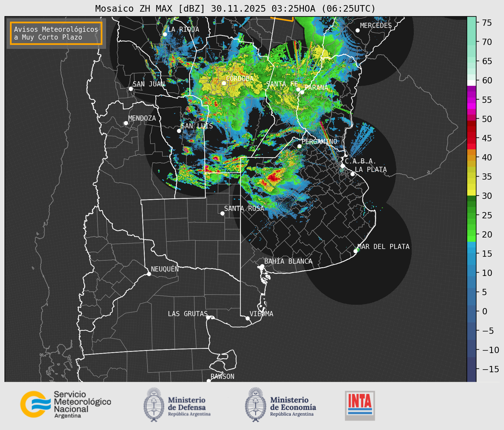Click the Avisos Meteorológicos a Muy Corto Plazo box
This screenshot has width=504, height=430.
[x=56, y=33]
